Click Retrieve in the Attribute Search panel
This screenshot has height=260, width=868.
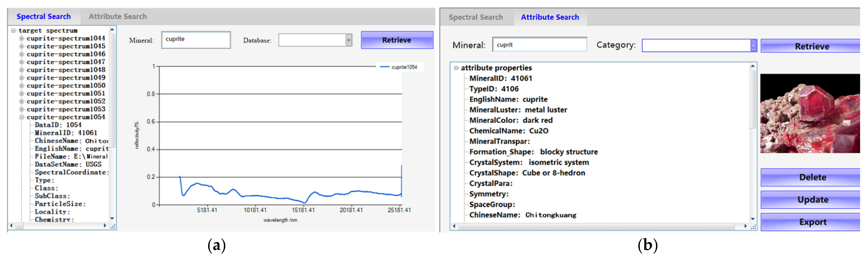pyautogui.click(x=812, y=46)
